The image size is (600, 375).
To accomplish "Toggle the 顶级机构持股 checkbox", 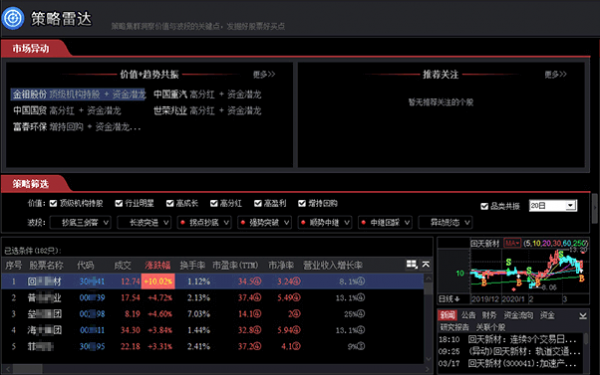I will coord(54,203).
